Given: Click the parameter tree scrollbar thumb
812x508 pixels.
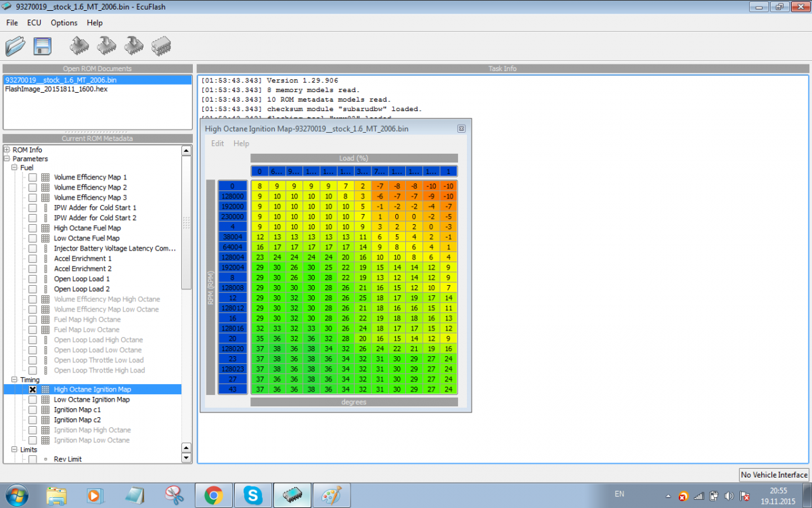Looking at the screenshot, I should point(187,222).
